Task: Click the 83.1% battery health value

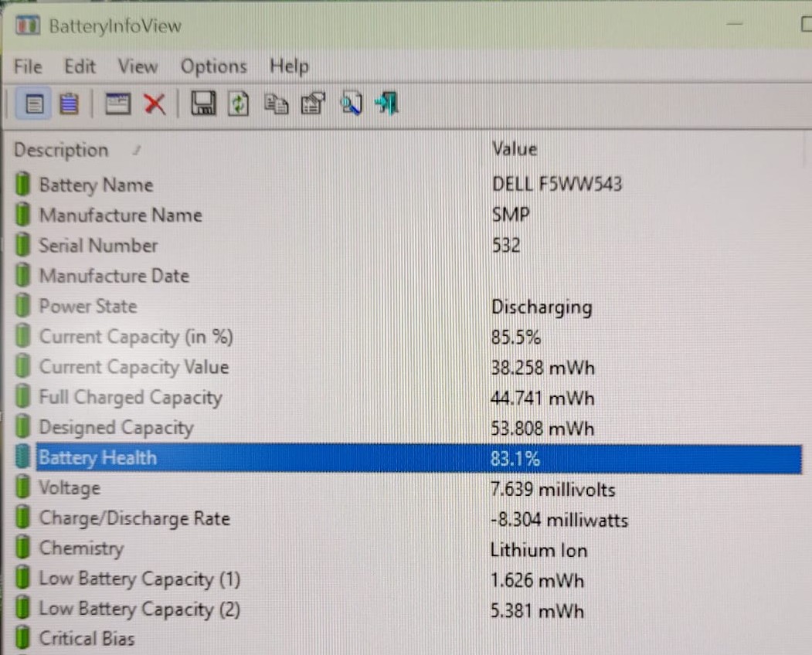Action: (x=515, y=458)
